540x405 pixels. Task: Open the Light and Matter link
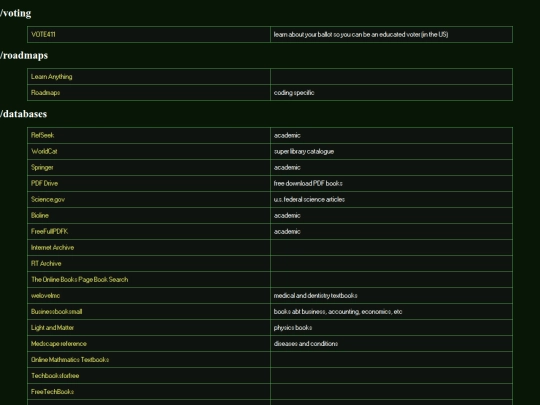pyautogui.click(x=52, y=328)
